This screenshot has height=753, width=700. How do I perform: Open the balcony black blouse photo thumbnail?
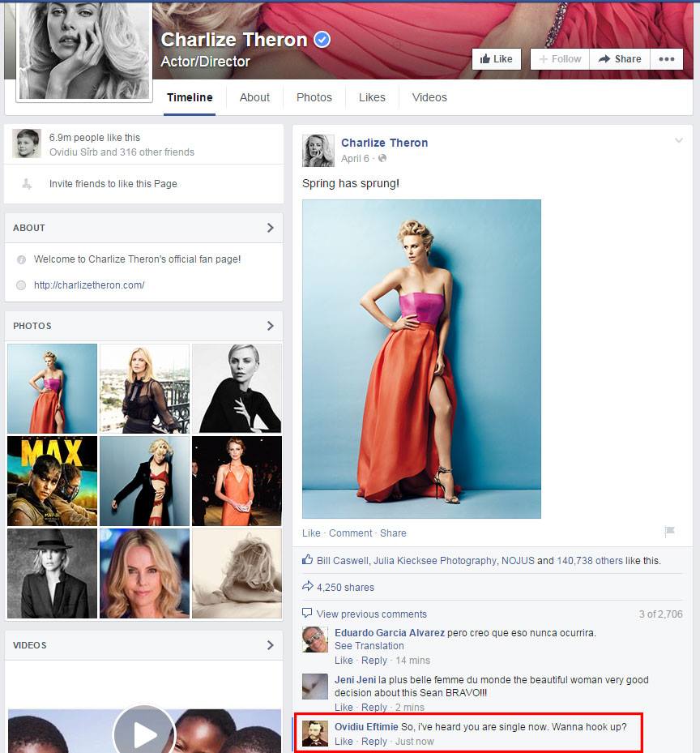[x=144, y=388]
